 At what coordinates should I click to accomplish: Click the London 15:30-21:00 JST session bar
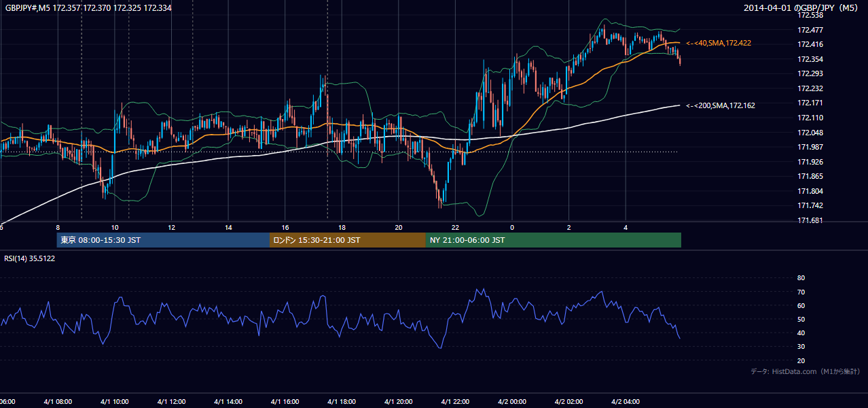[348, 240]
